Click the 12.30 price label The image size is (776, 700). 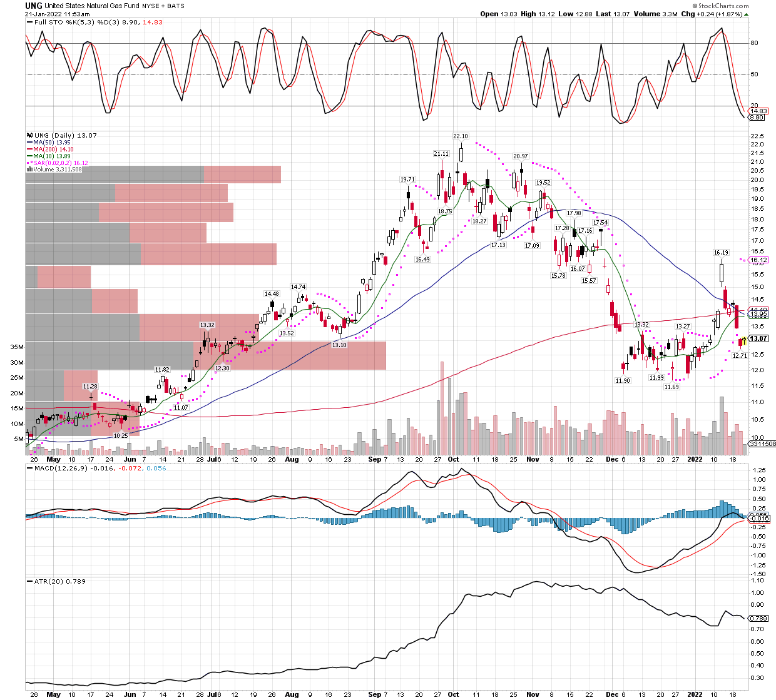tap(222, 368)
